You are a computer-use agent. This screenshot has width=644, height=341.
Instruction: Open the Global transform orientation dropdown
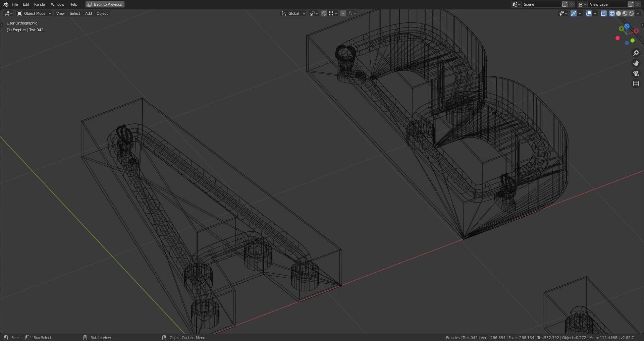[x=293, y=13]
